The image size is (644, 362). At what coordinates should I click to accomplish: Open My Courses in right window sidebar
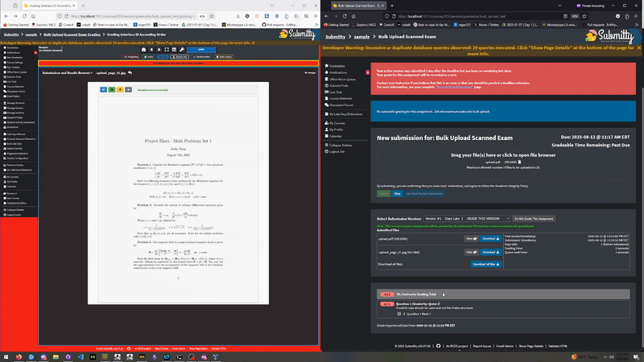tap(336, 123)
